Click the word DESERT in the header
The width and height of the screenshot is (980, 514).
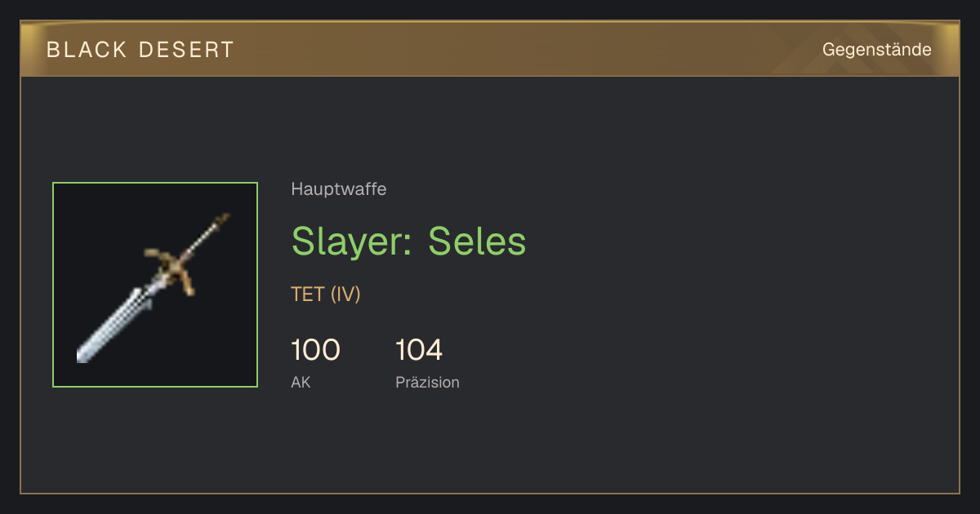pyautogui.click(x=186, y=50)
